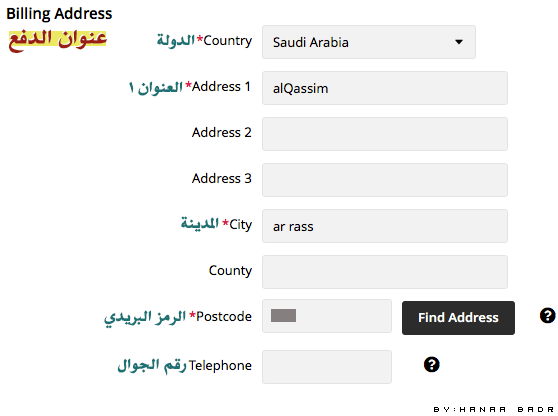This screenshot has width=558, height=416.
Task: Click the empty Address 2 field
Action: [x=385, y=134]
